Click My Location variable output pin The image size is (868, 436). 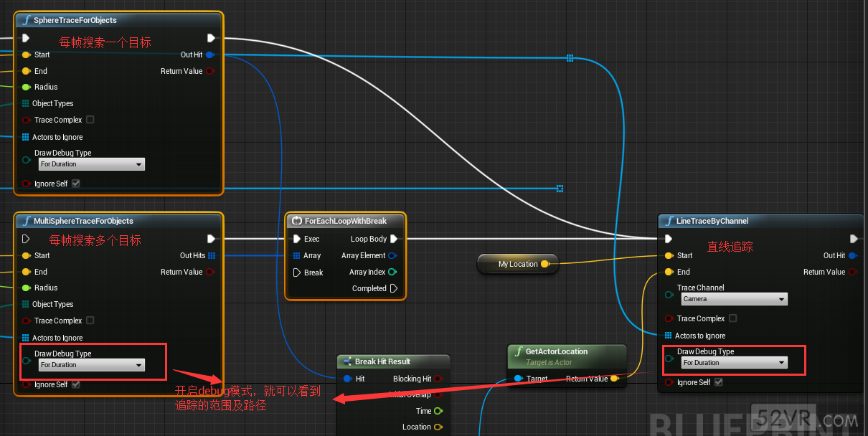544,265
